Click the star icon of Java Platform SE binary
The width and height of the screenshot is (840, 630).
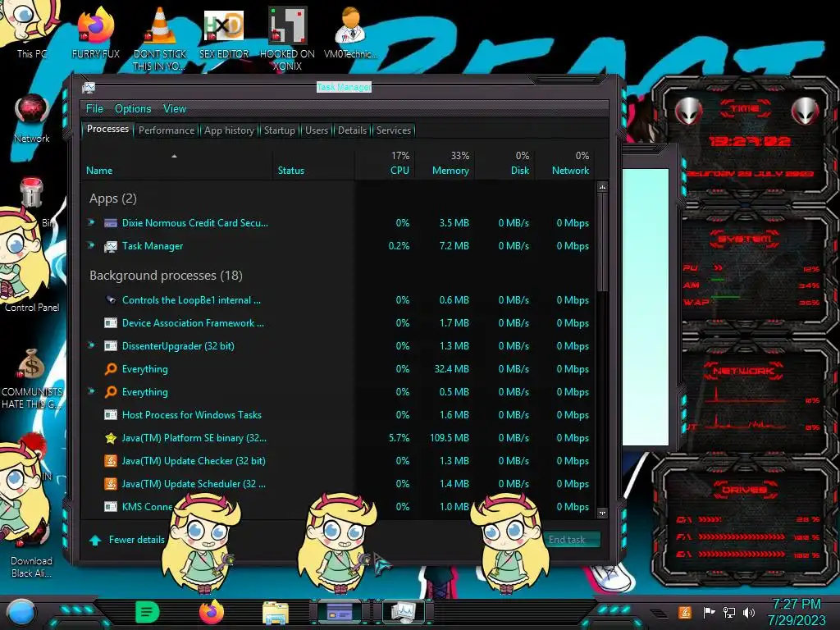111,438
